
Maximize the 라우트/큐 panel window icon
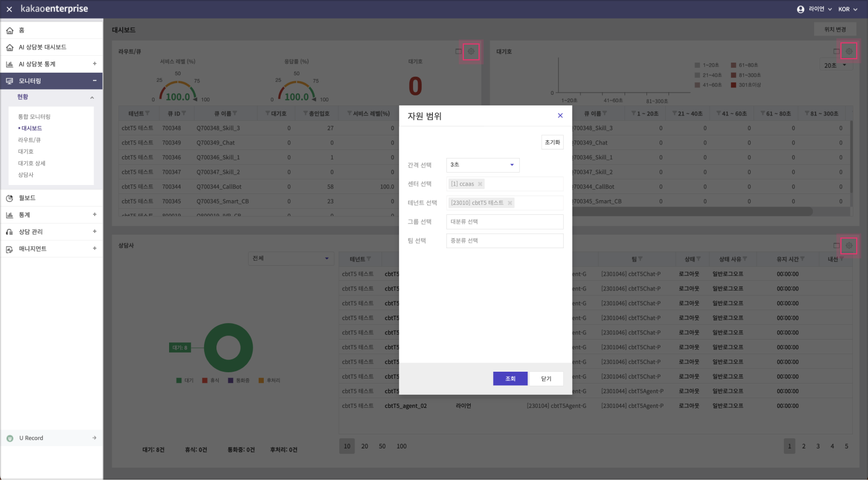[458, 51]
